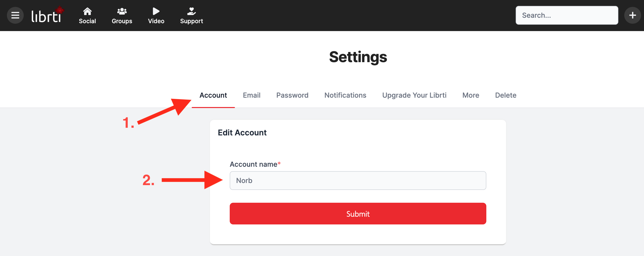
Task: Submit the account name change
Action: coord(358,214)
